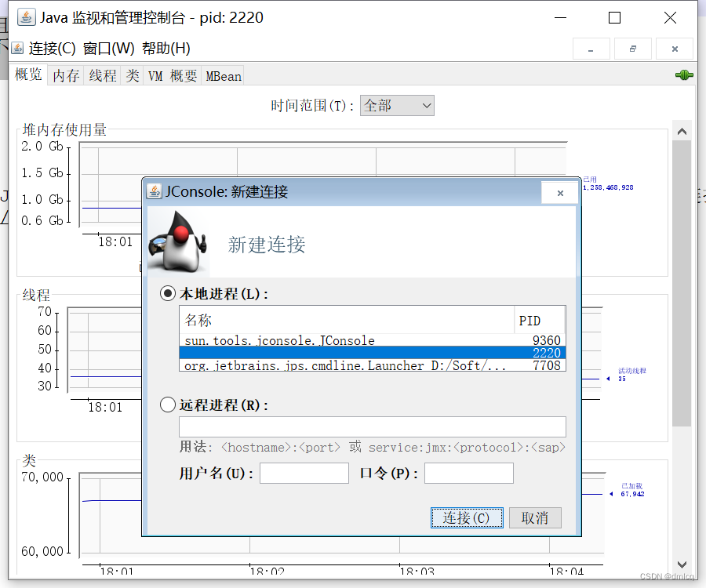Image resolution: width=706 pixels, height=588 pixels.
Task: Minimize the main Java console window
Action: [x=560, y=18]
